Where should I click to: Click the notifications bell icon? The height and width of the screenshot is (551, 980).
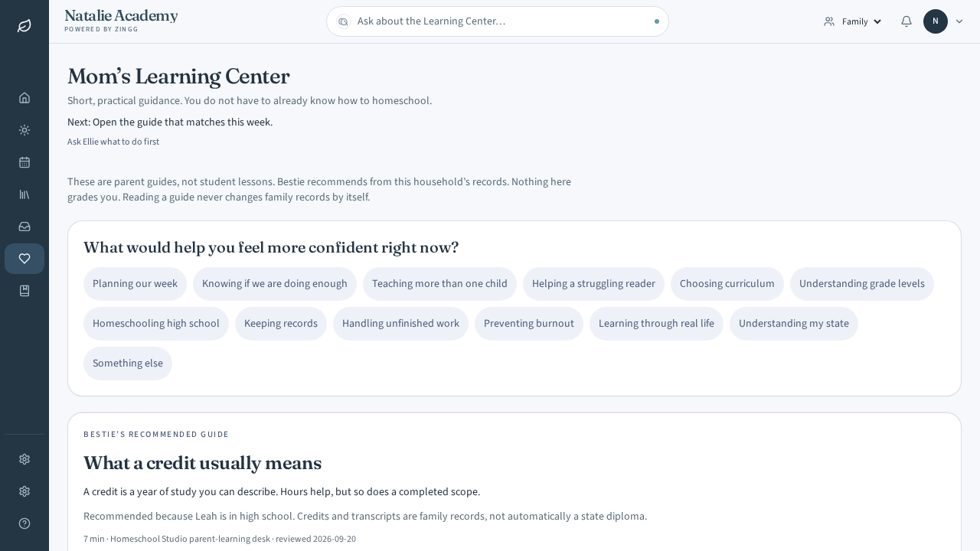(906, 21)
